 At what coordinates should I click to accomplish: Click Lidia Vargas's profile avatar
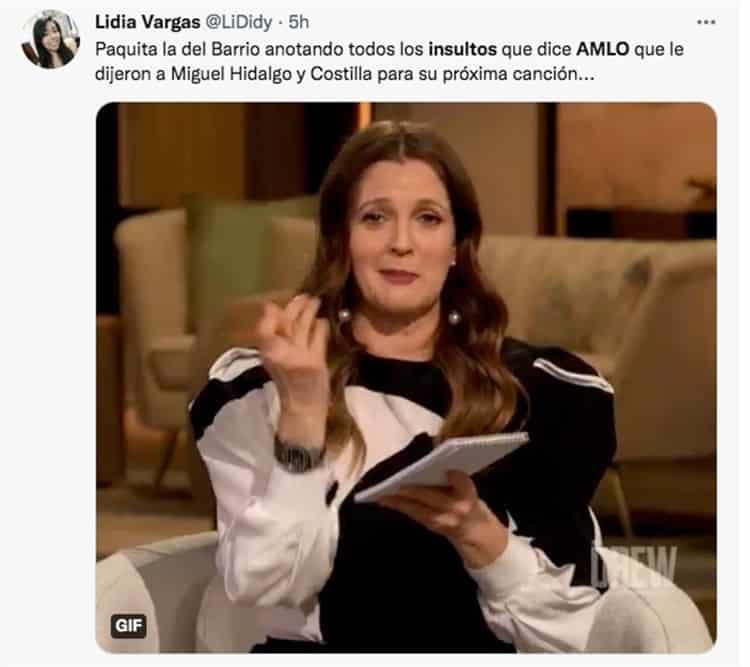[x=51, y=40]
